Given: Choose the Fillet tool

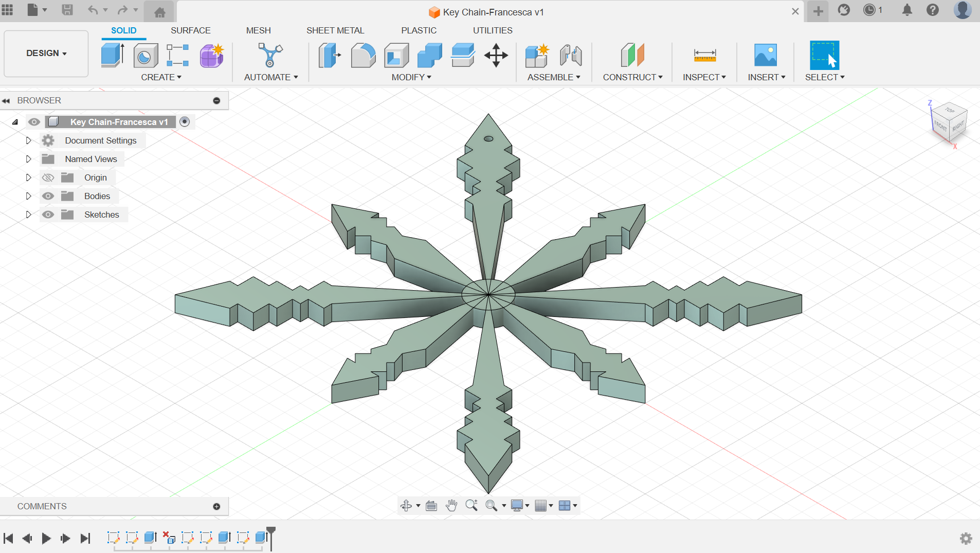Looking at the screenshot, I should pyautogui.click(x=363, y=55).
